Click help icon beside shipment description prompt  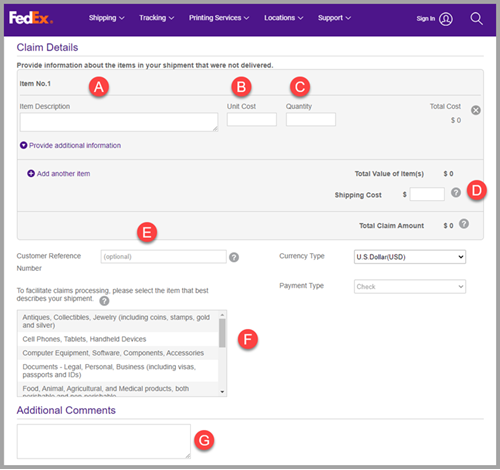coord(104,301)
